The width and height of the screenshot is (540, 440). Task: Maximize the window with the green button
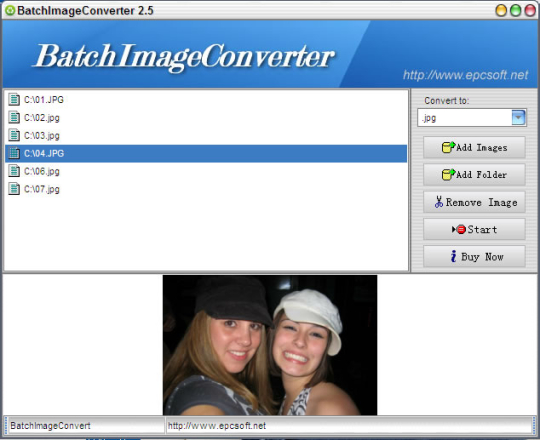click(515, 11)
